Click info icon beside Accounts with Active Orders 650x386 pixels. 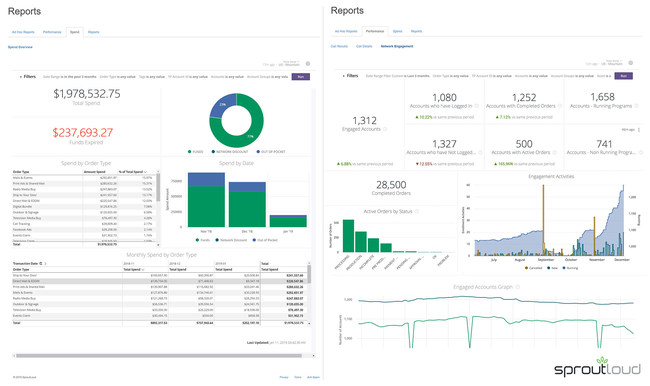555,152
